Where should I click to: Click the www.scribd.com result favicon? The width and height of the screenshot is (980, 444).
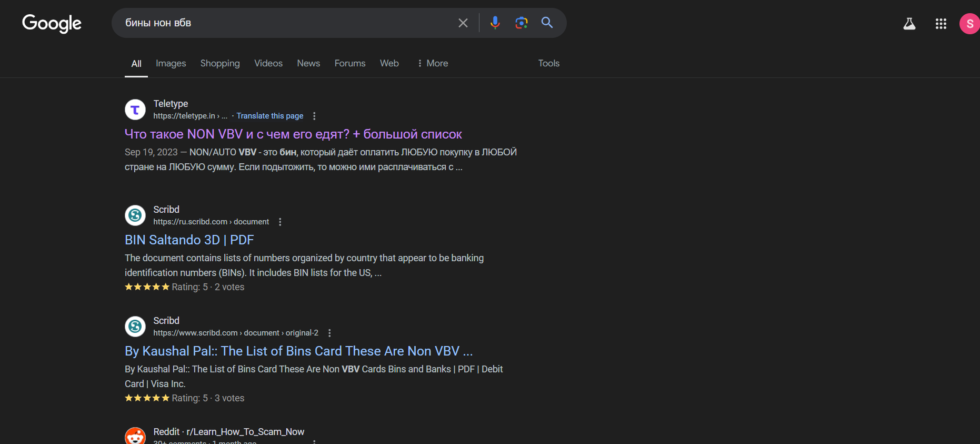click(x=135, y=327)
